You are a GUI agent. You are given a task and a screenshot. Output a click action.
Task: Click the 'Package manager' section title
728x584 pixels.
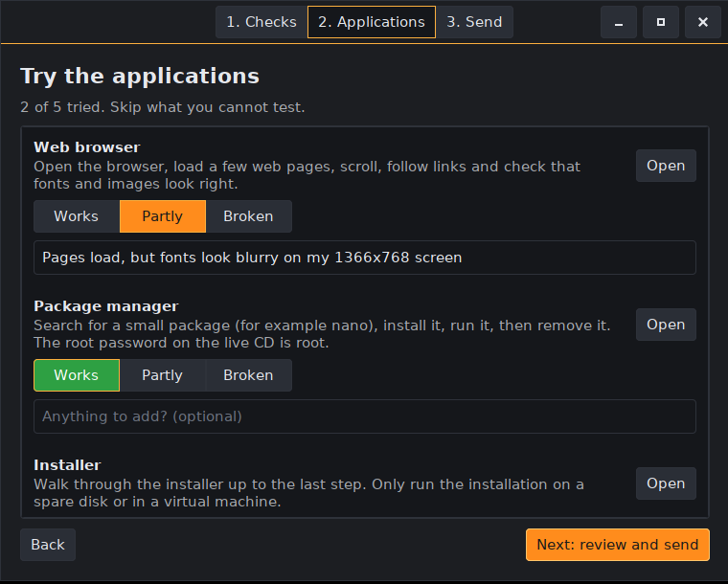pos(106,306)
